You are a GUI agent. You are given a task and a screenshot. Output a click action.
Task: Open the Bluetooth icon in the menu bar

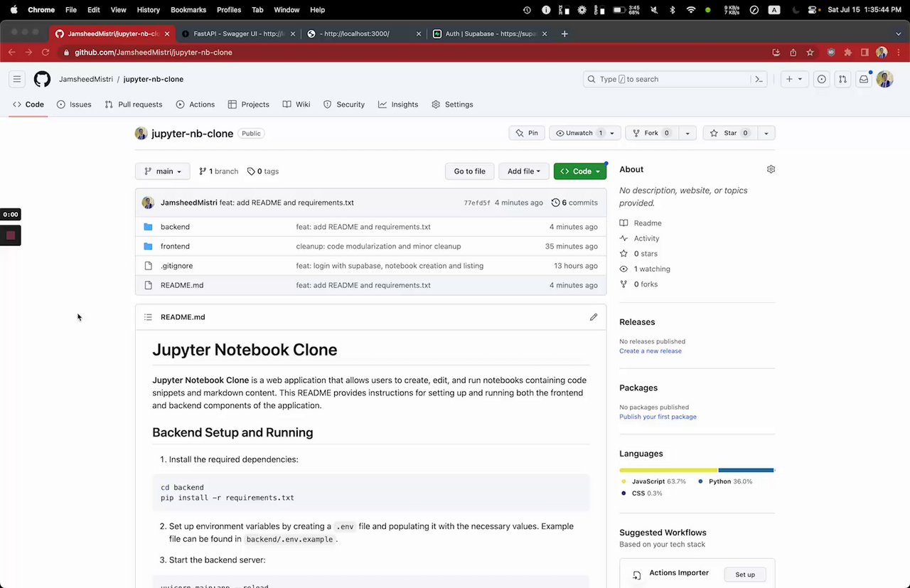[673, 10]
